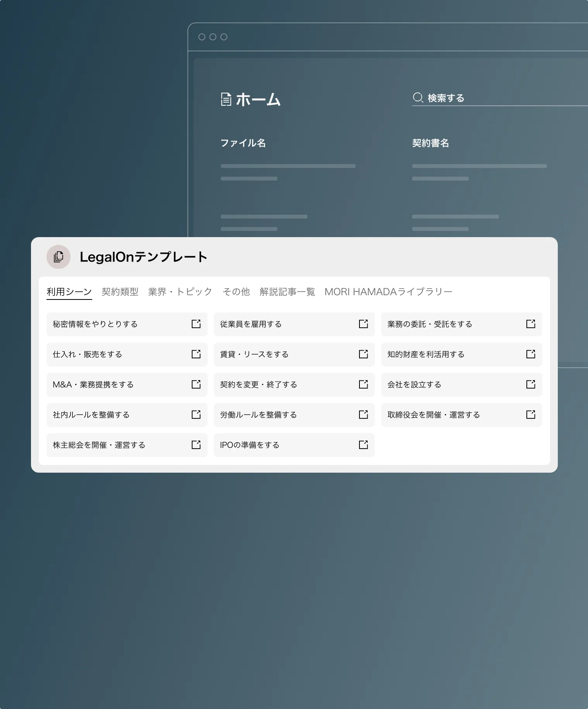Open the 解説記事一覧 tab
Image resolution: width=588 pixels, height=709 pixels.
tap(287, 292)
